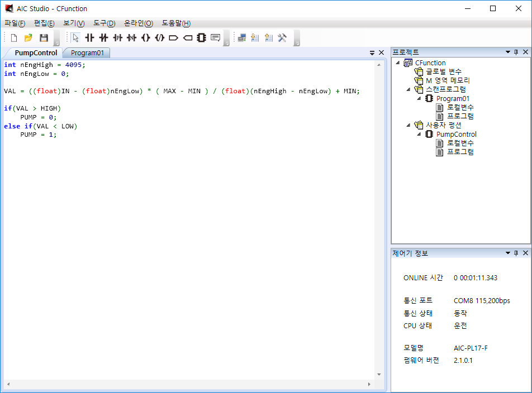Screen dimensions: 532x393
Task: Click the editor's vertical scrollbar down arrow
Action: 379,375
